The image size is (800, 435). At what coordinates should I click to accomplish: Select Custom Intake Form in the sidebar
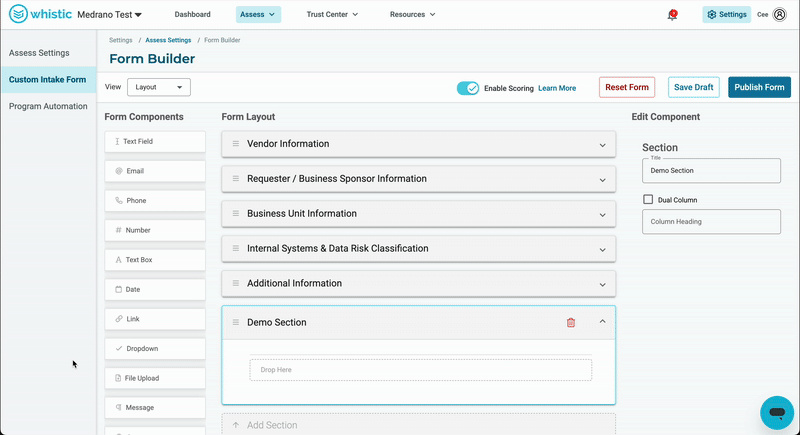[48, 80]
